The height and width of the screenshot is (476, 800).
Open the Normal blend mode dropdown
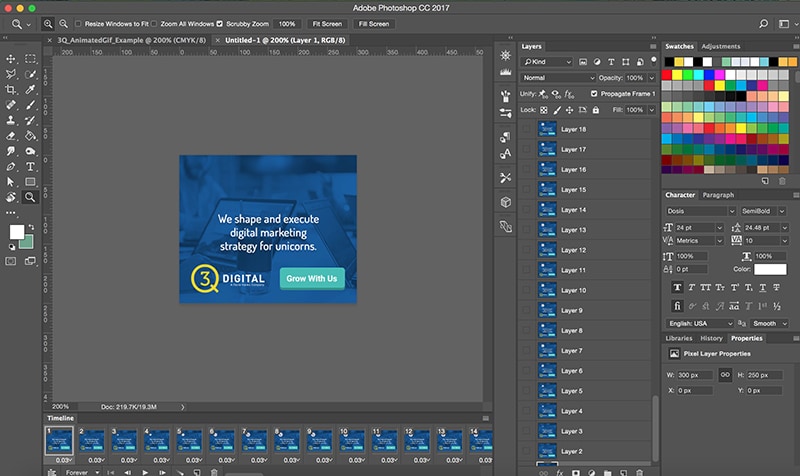pos(557,77)
